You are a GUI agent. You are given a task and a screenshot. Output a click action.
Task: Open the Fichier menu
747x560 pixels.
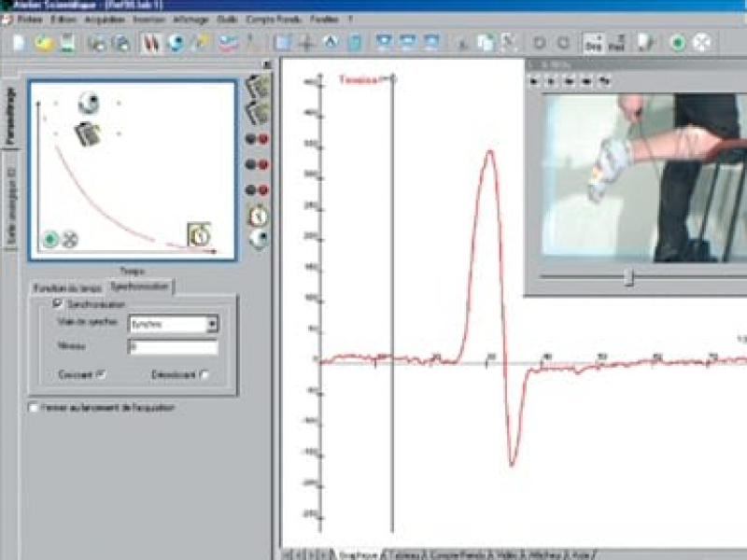tap(29, 19)
